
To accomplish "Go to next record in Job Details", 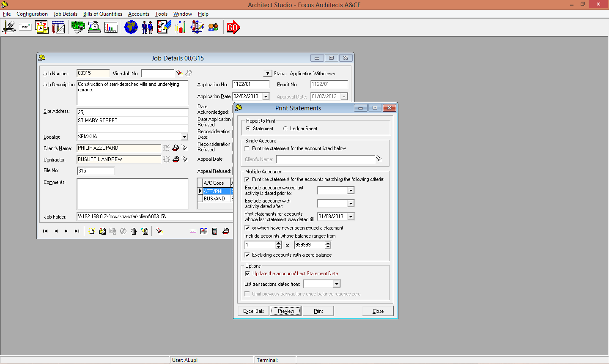I will point(66,231).
